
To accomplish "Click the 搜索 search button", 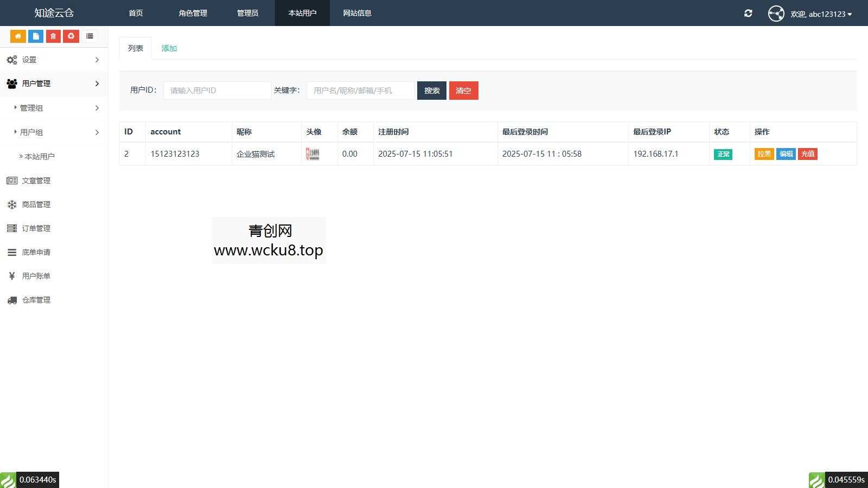I will [x=431, y=91].
